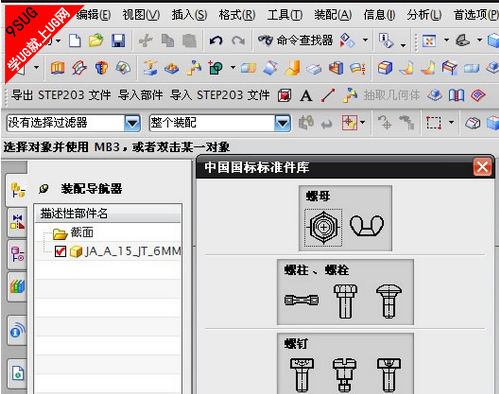
Task: Click the dashed rectangle selection icon
Action: pos(434,123)
